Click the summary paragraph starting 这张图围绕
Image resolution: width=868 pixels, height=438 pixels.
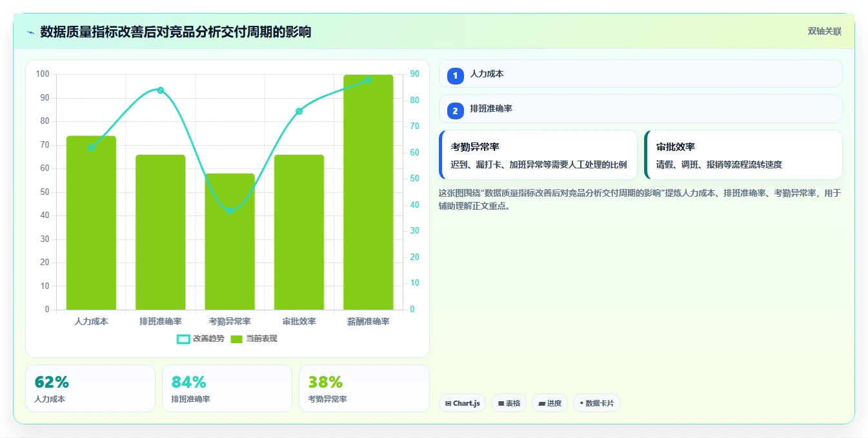[x=640, y=200]
